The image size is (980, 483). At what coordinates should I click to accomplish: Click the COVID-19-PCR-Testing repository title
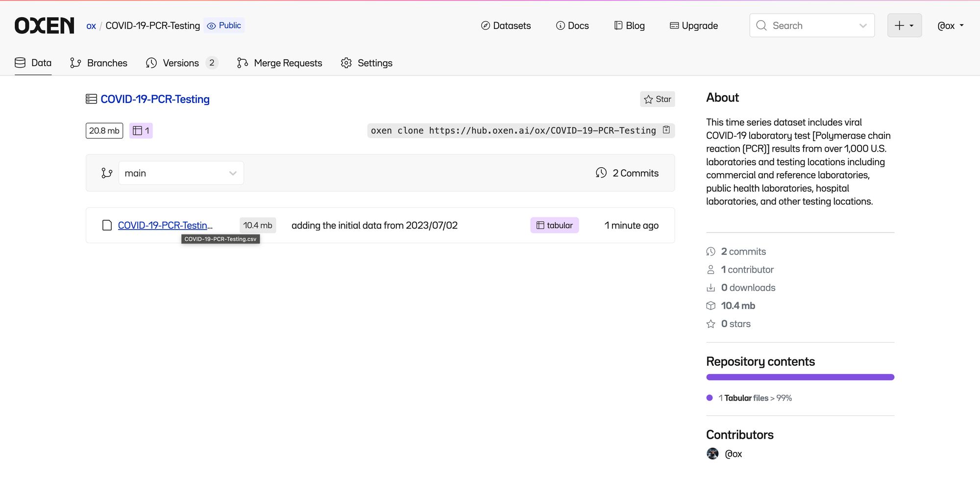(x=155, y=99)
